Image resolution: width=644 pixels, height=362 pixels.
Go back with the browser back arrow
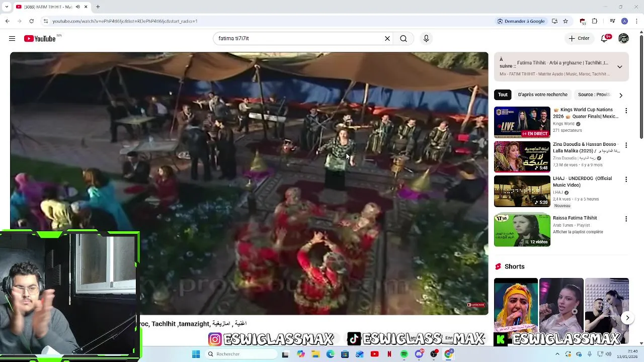(7, 21)
